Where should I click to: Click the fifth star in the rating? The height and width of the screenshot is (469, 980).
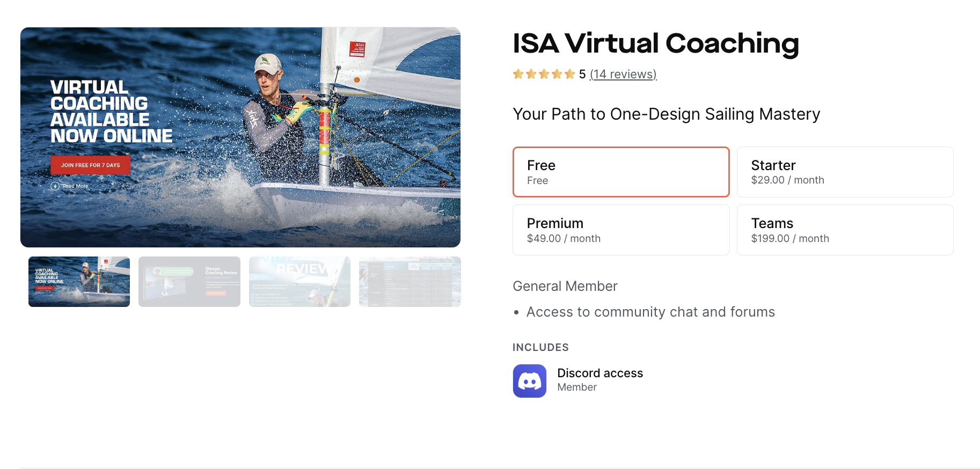coord(570,74)
